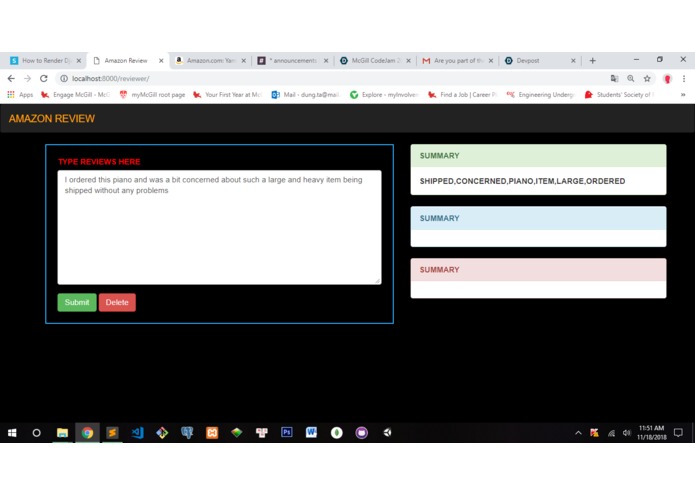Click the browser forward arrow
Image resolution: width=695 pixels, height=494 pixels.
(27, 78)
